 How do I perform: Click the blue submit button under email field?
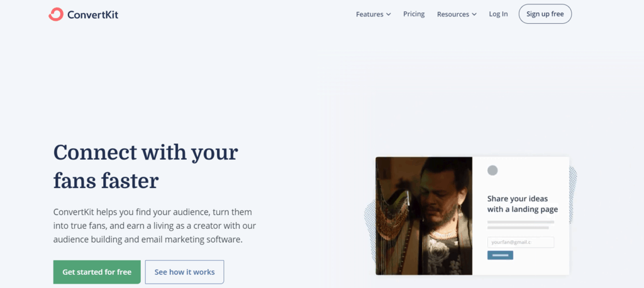tap(500, 255)
